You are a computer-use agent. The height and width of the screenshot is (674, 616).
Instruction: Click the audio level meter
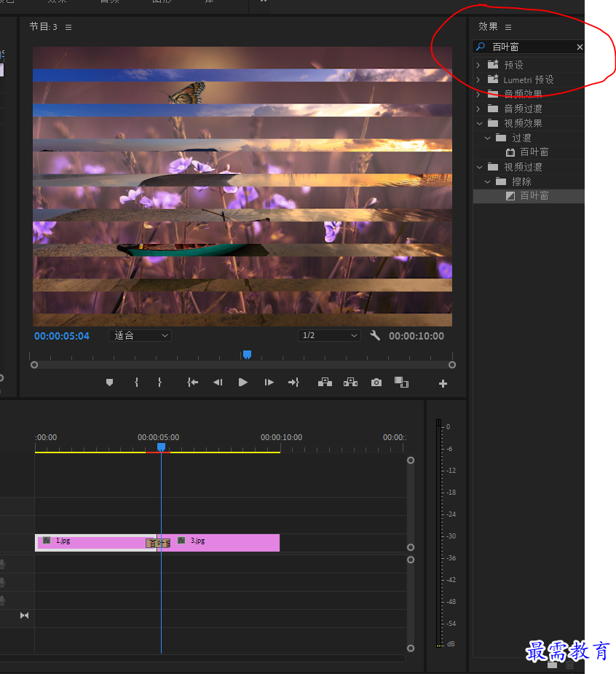(439, 533)
